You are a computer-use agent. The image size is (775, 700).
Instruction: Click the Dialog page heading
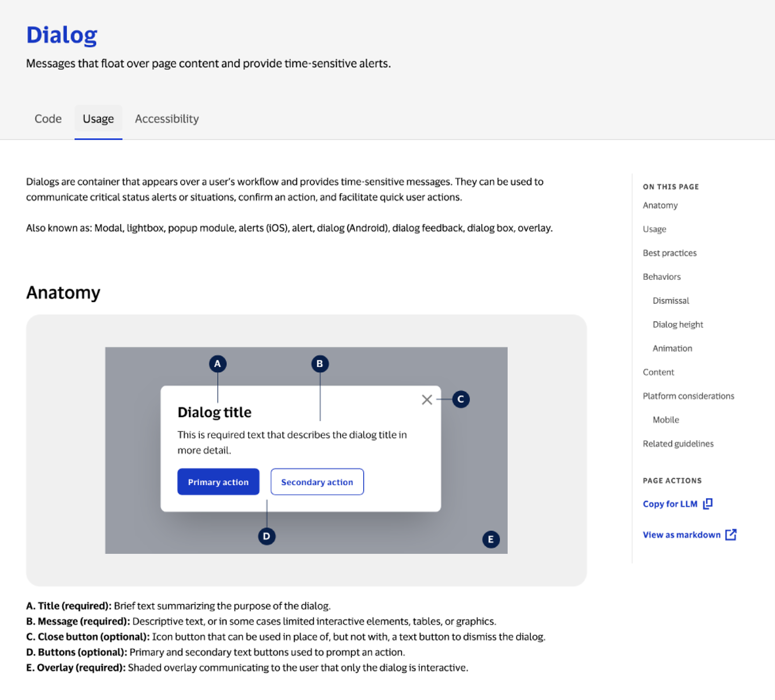click(x=62, y=35)
